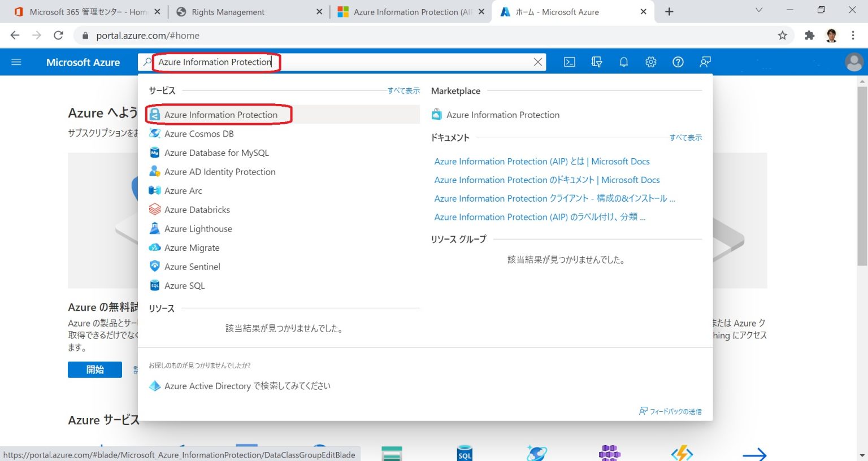Open the Chrome profile avatar
The image size is (868, 461).
tap(831, 36)
